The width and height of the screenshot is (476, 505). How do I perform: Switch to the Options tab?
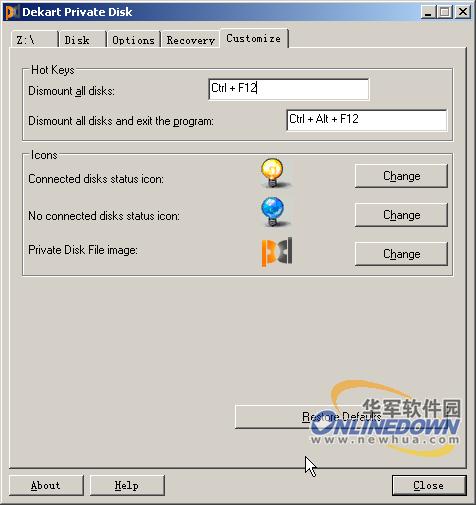(x=133, y=40)
